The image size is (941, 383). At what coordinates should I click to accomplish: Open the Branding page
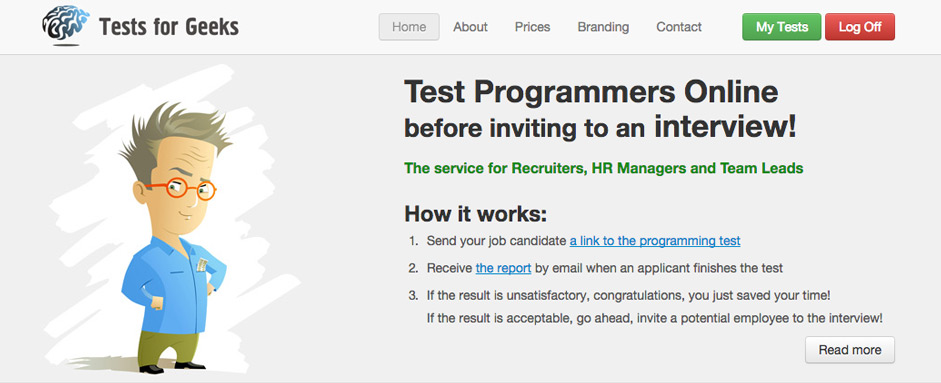tap(603, 27)
